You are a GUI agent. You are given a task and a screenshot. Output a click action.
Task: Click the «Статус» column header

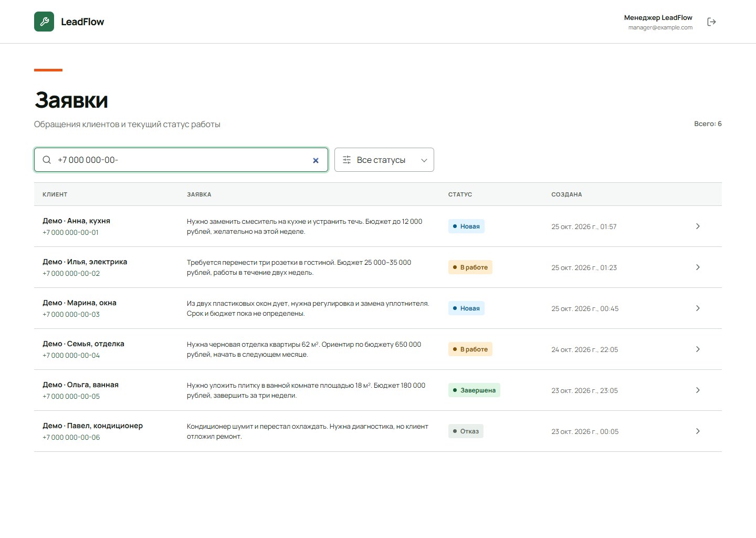tap(460, 194)
